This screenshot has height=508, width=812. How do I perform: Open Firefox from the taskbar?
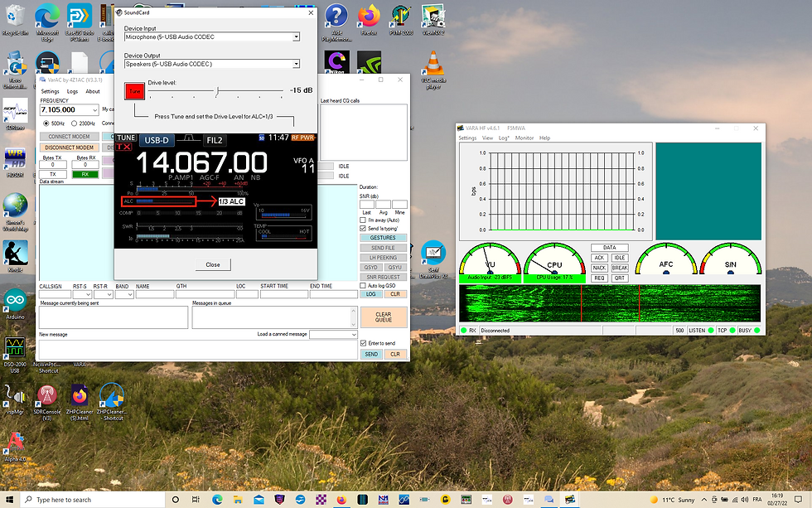pos(341,499)
